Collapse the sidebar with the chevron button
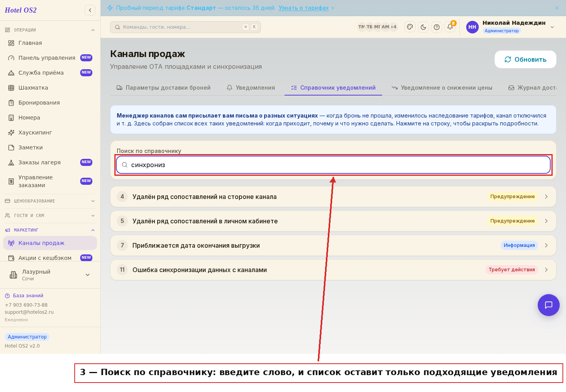This screenshot has height=392, width=566. [90, 10]
